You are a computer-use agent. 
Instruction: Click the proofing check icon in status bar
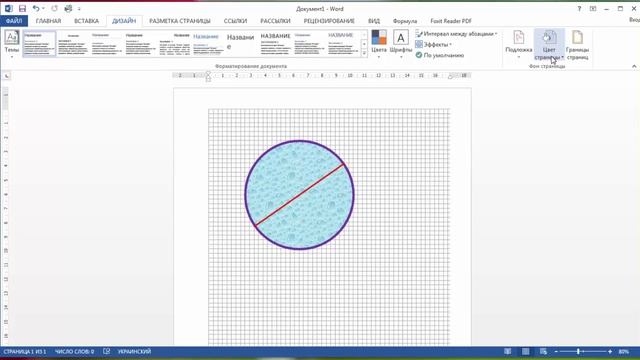(x=107, y=351)
